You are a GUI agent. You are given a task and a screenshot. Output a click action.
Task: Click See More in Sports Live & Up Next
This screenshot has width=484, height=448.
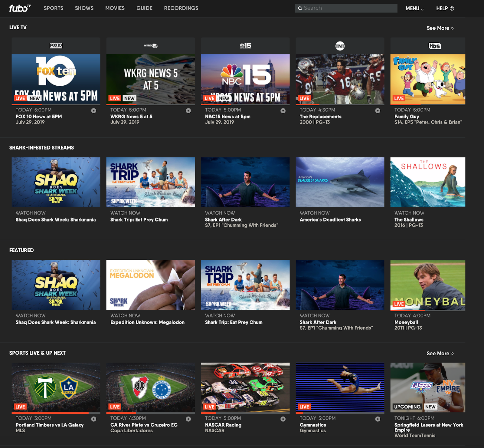click(x=440, y=353)
